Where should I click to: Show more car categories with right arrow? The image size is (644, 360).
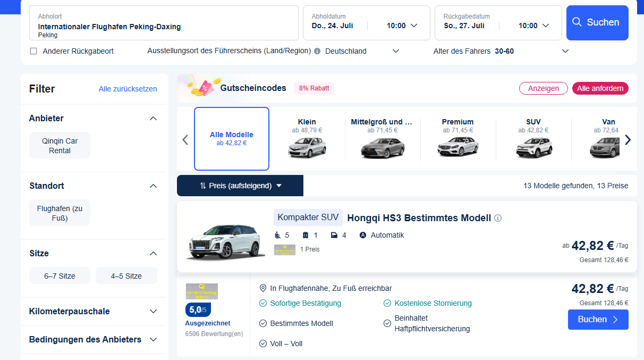pos(628,140)
